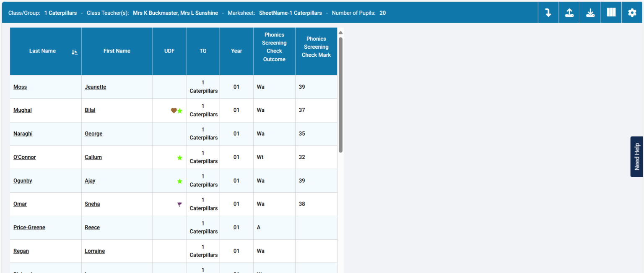Image resolution: width=644 pixels, height=273 pixels.
Task: Click the First Name column header
Action: pyautogui.click(x=117, y=51)
